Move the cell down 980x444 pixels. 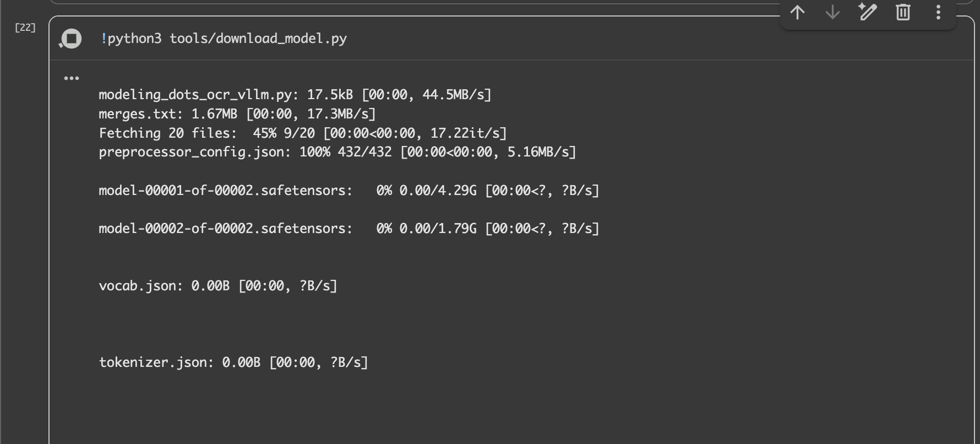pos(832,12)
